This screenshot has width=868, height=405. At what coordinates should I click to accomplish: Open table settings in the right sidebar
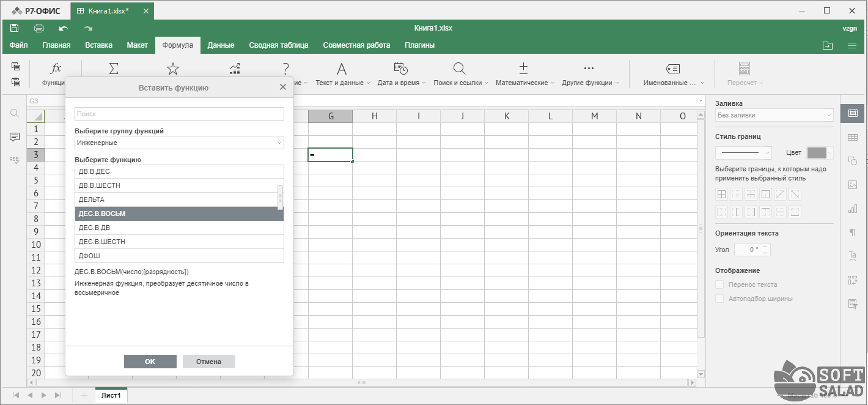pyautogui.click(x=853, y=138)
